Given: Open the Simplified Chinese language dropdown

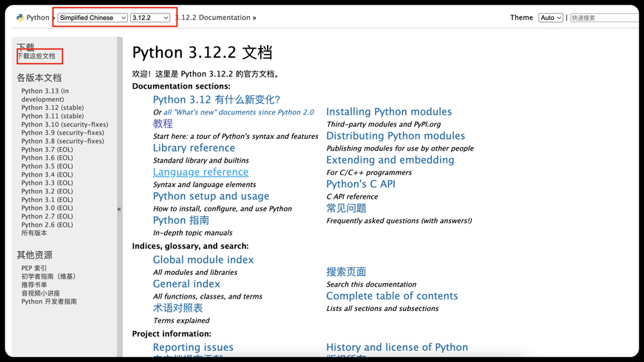Looking at the screenshot, I should point(92,18).
